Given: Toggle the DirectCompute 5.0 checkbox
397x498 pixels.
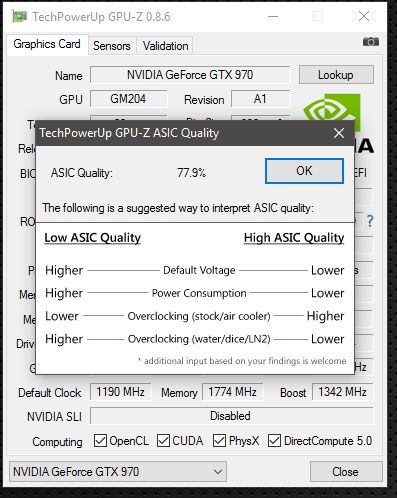Looking at the screenshot, I should tap(274, 441).
